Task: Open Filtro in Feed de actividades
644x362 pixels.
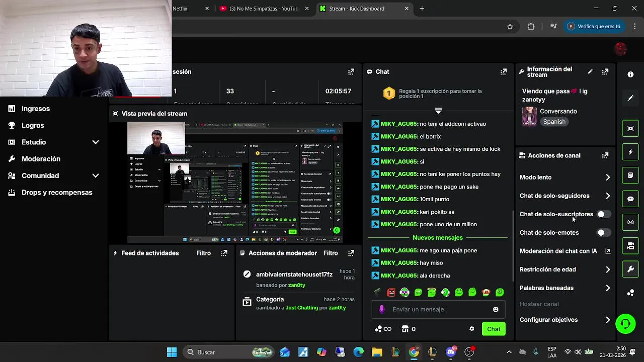Action: [203, 253]
